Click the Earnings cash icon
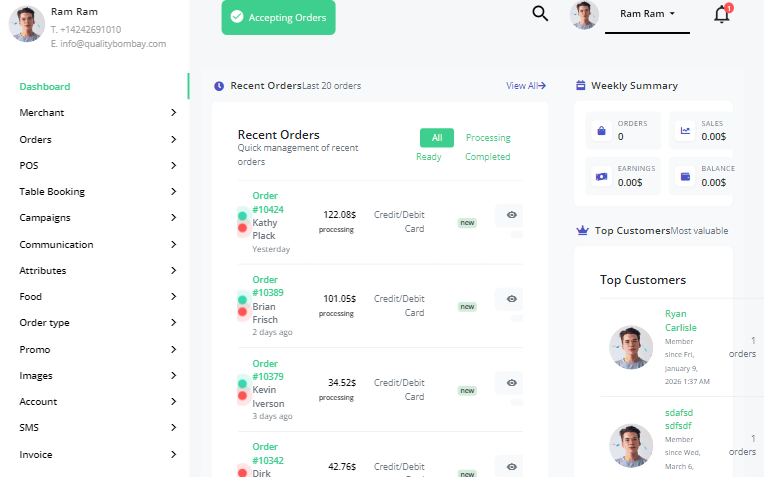Image resolution: width=764 pixels, height=477 pixels. (601, 176)
